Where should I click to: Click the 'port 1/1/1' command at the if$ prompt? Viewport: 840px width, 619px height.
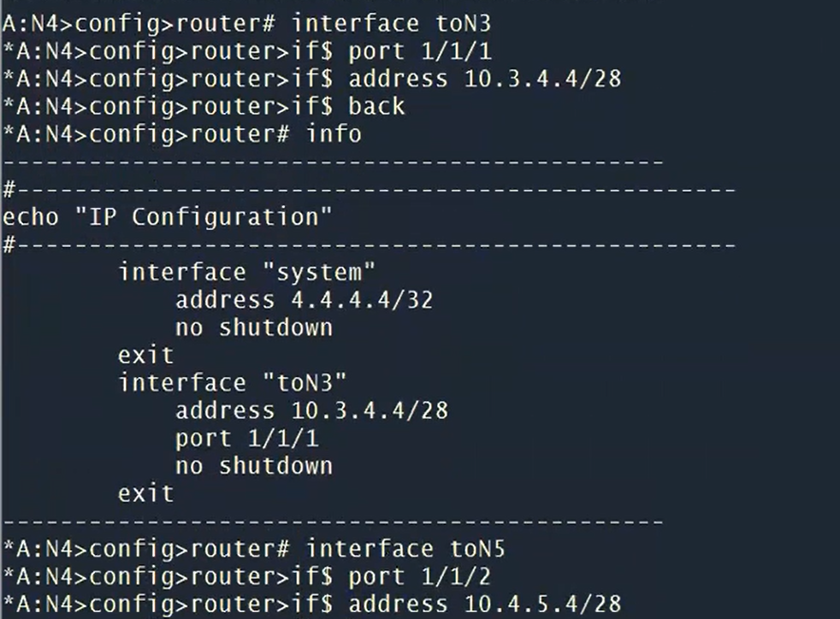click(x=418, y=51)
